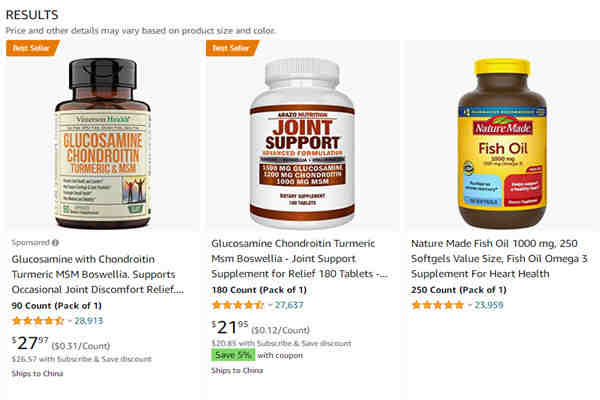600x400 pixels.
Task: Open star rating of Joint Support tablets
Action: (238, 305)
